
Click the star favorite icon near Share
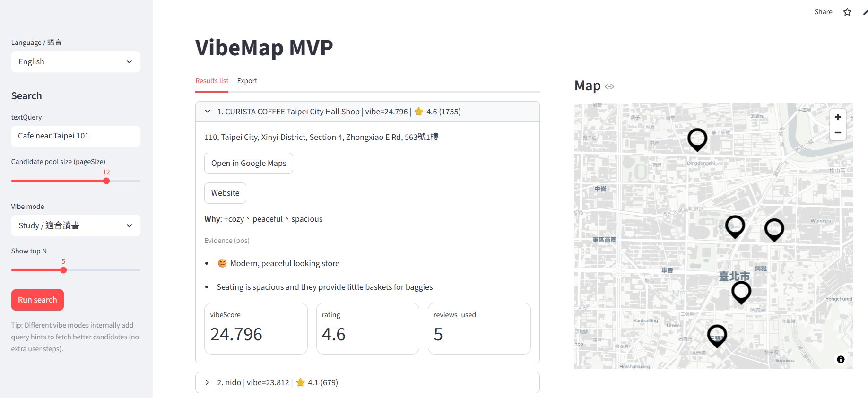[847, 12]
